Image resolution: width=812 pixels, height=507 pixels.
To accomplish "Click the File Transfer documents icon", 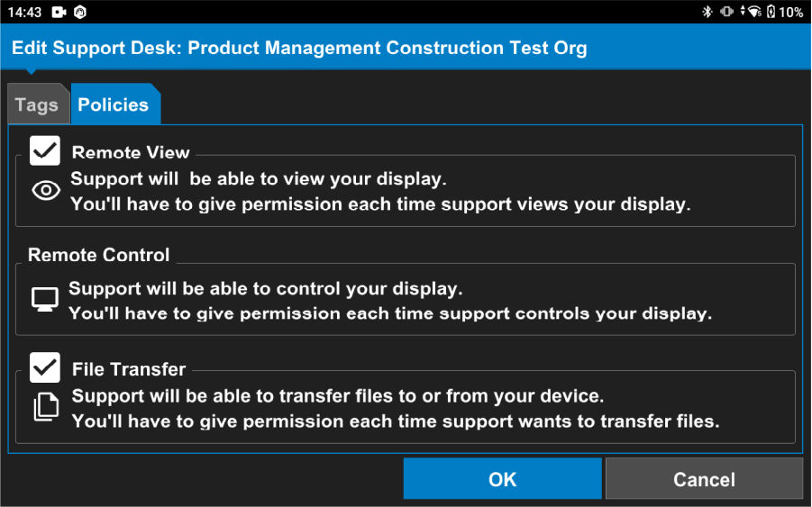I will tap(46, 408).
